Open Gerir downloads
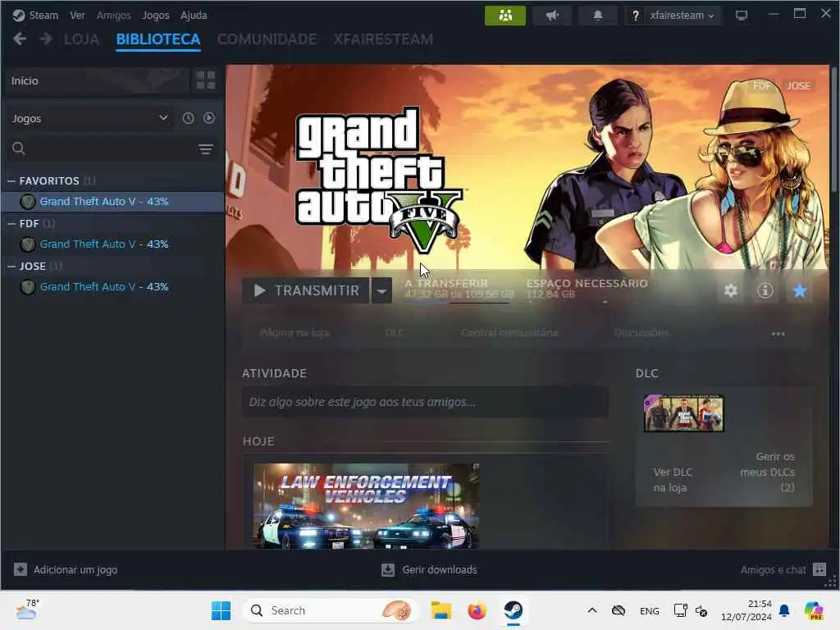The image size is (840, 630). (429, 570)
